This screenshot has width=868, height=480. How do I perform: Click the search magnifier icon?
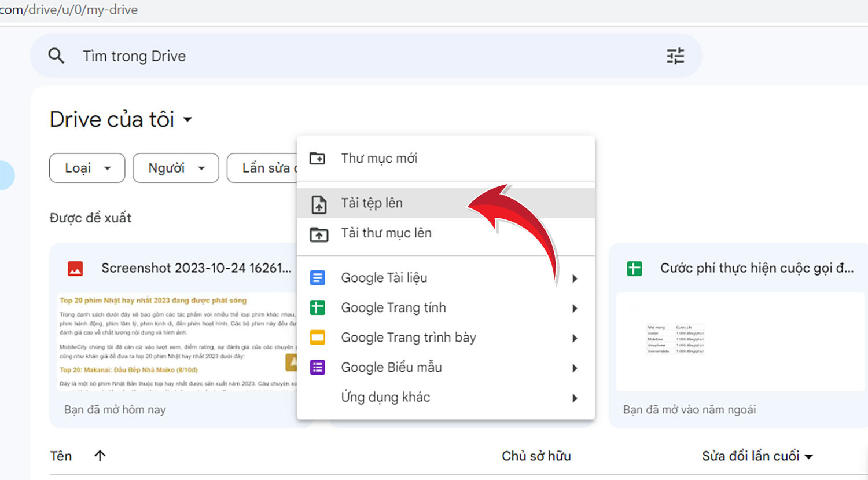coord(56,56)
